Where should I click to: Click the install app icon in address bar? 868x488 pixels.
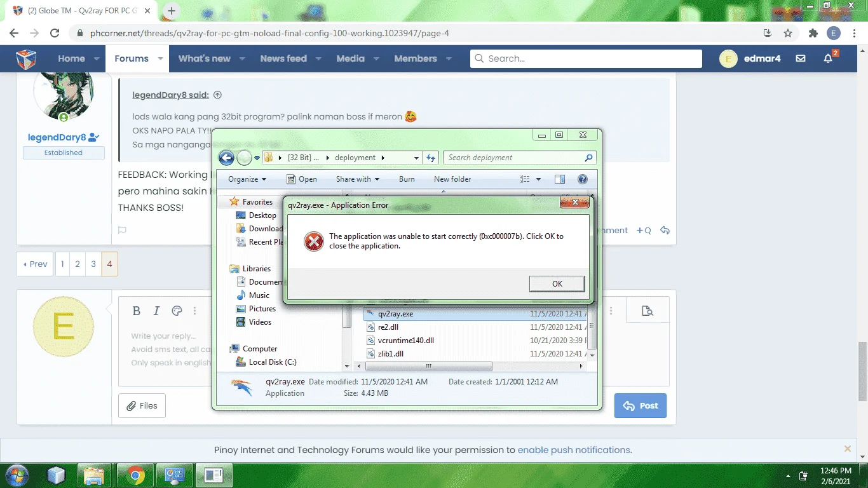click(x=768, y=33)
